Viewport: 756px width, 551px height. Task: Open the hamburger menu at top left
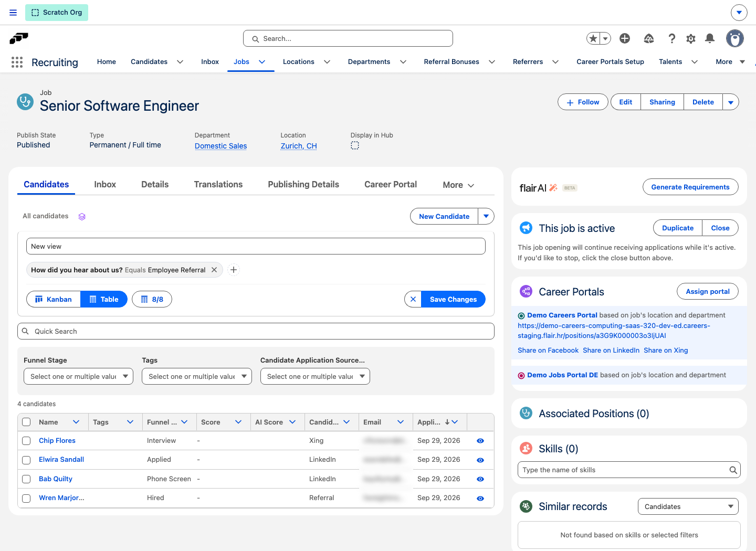pyautogui.click(x=13, y=13)
